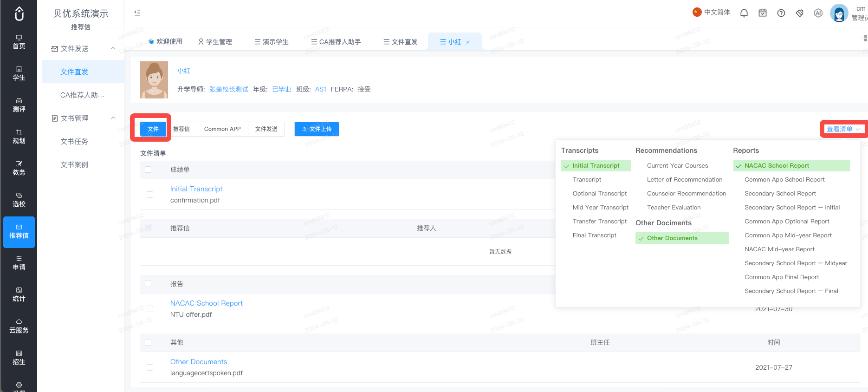This screenshot has height=392, width=868.
Task: Check the Initial Transcript row checkbox
Action: click(x=150, y=195)
